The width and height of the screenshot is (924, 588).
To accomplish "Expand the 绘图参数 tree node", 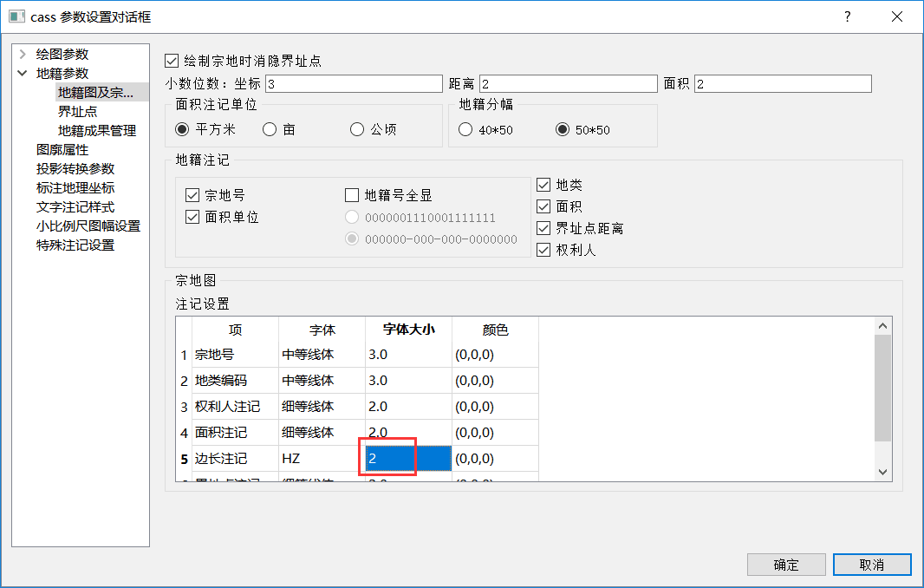I will (23, 55).
